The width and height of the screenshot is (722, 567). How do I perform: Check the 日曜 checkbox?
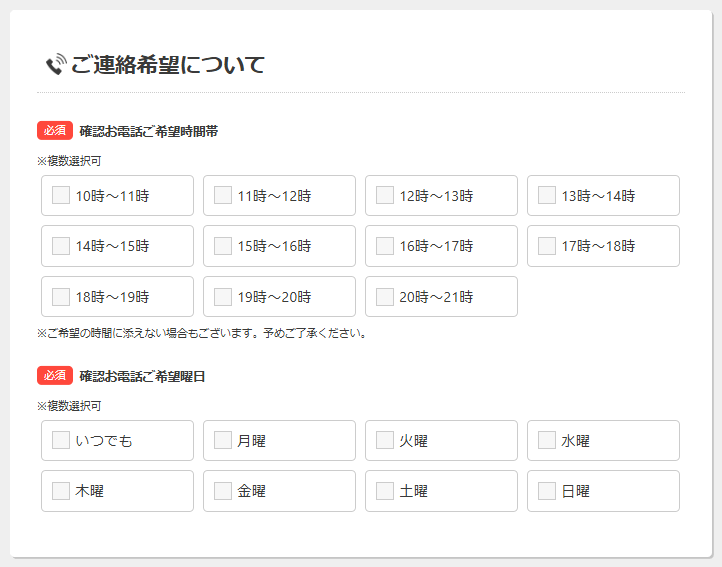tap(547, 491)
